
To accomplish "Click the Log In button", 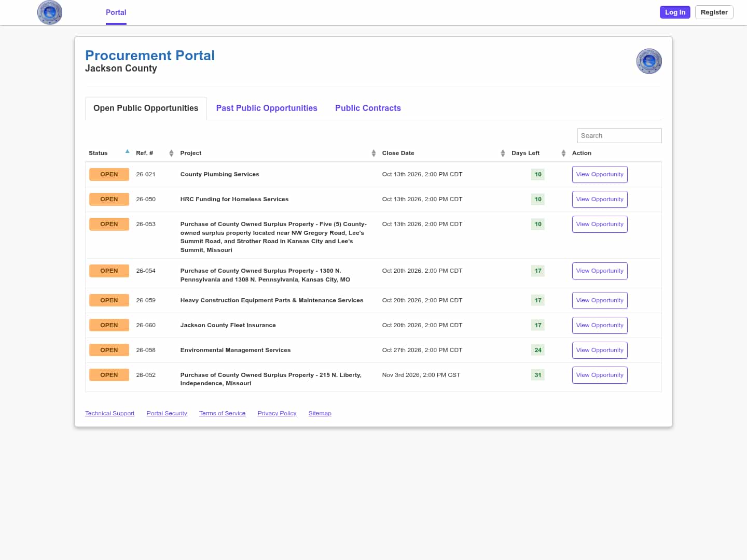I will 675,12.
